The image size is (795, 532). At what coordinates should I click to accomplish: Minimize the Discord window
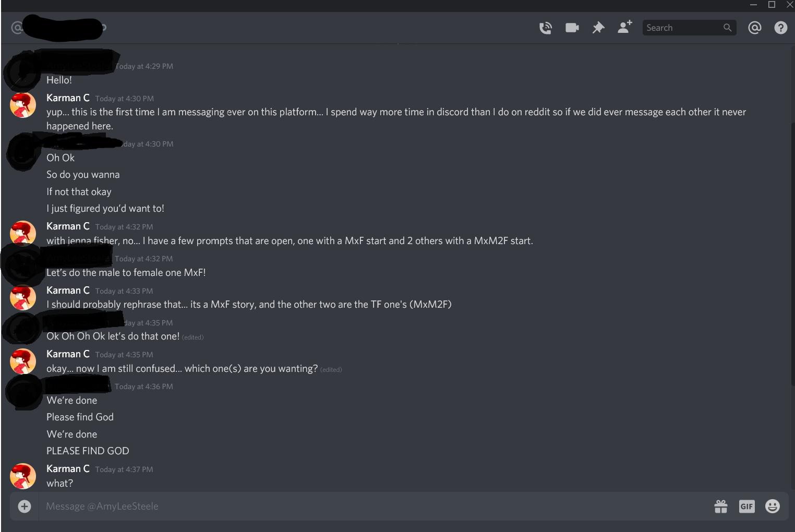tap(753, 5)
